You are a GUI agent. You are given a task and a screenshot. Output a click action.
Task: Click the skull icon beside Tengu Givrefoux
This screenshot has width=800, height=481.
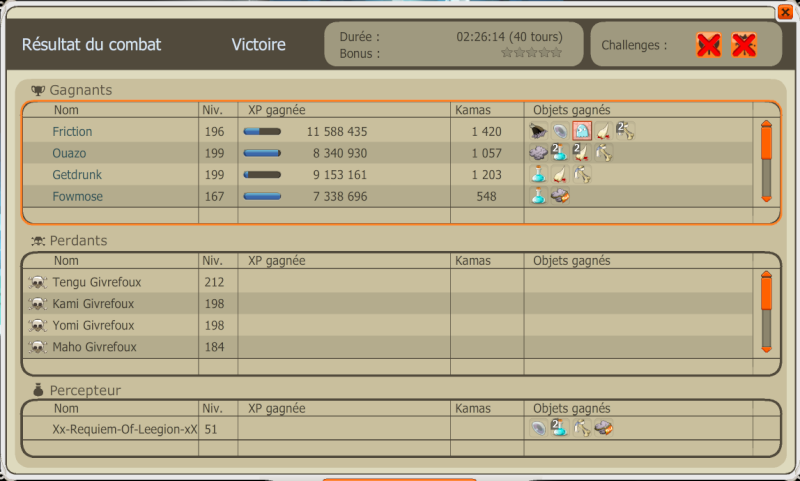38,282
